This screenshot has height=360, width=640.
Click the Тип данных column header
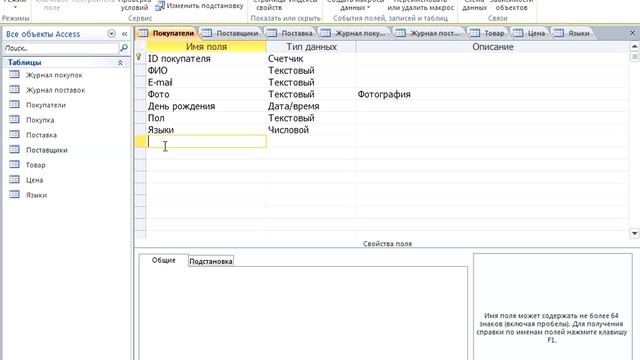click(x=311, y=47)
